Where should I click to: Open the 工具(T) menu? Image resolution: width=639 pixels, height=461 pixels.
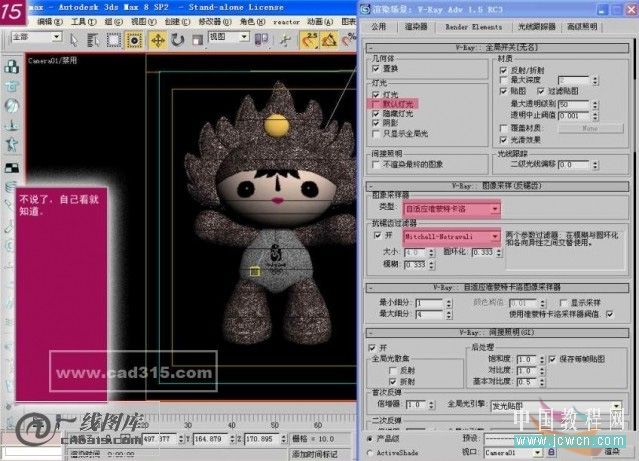(84, 22)
